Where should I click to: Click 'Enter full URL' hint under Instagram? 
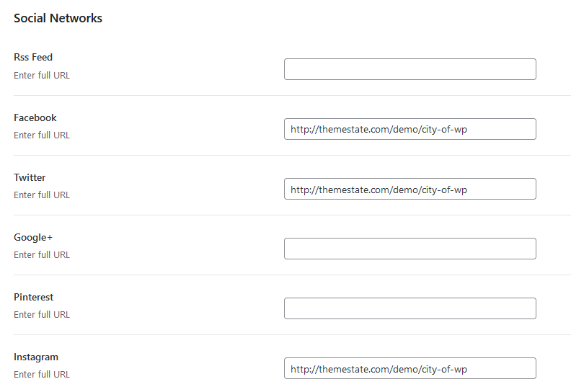(42, 375)
